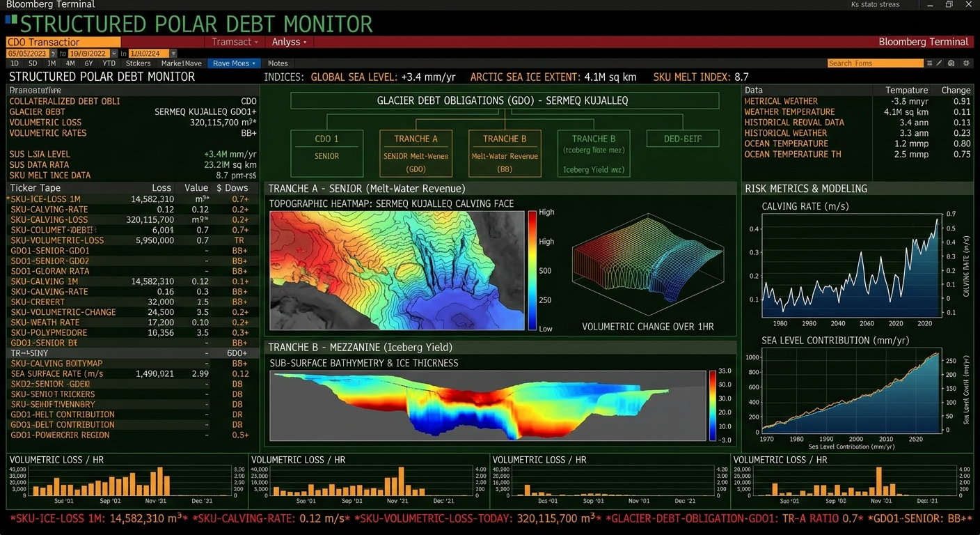The width and height of the screenshot is (980, 535).
Task: Choose the 5D range button
Action: coord(33,63)
